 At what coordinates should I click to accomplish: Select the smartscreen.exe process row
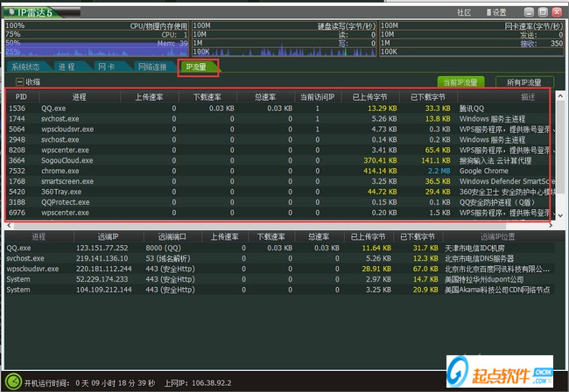pos(278,181)
